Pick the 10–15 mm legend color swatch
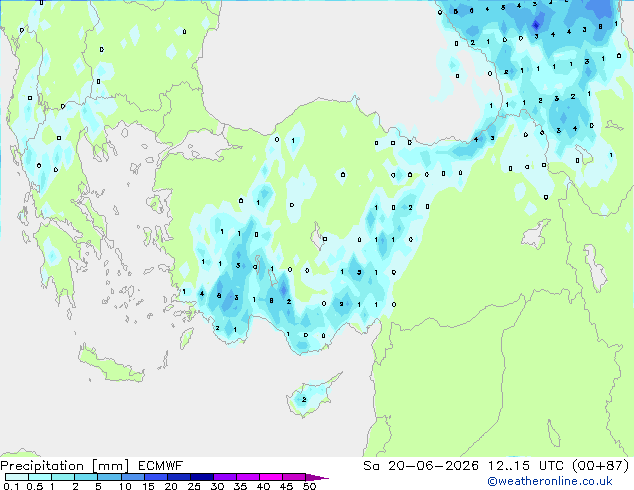 pyautogui.click(x=132, y=477)
